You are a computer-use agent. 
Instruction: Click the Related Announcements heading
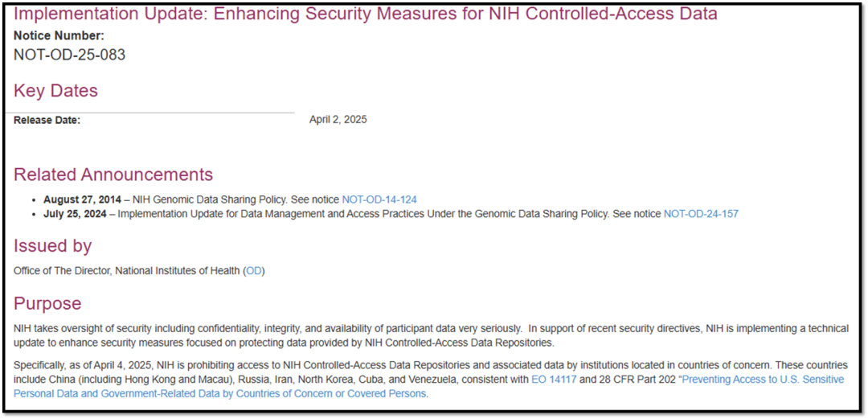[x=113, y=174]
